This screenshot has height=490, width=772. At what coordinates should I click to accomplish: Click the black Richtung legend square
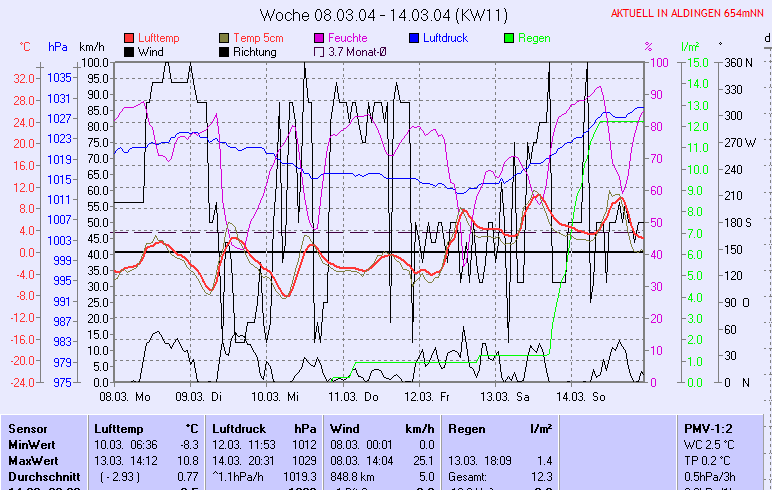tap(224, 52)
